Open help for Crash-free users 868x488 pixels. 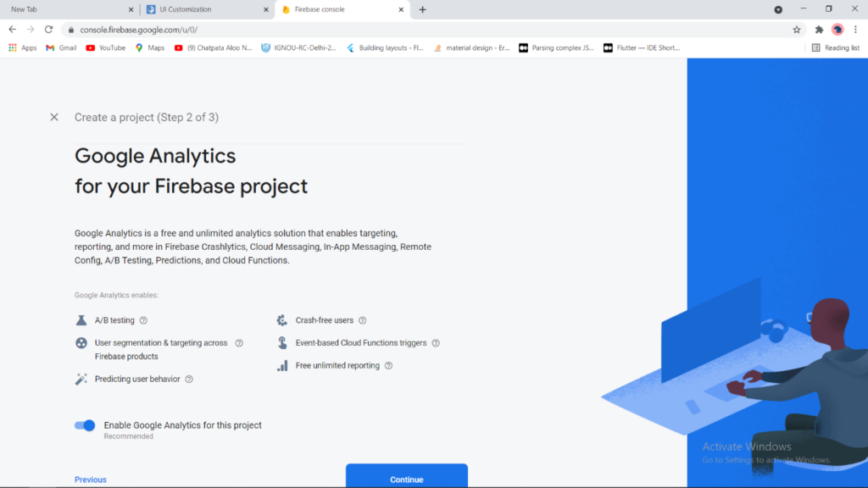pos(362,320)
